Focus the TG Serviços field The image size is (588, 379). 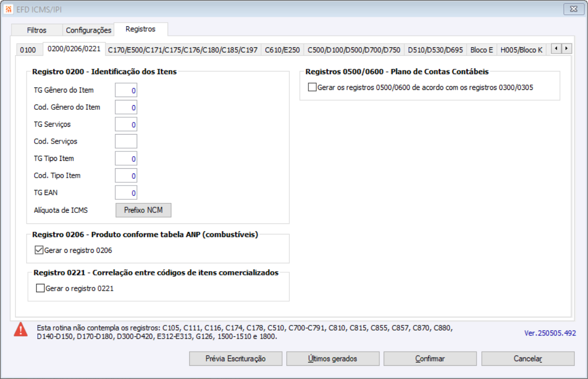pyautogui.click(x=126, y=124)
